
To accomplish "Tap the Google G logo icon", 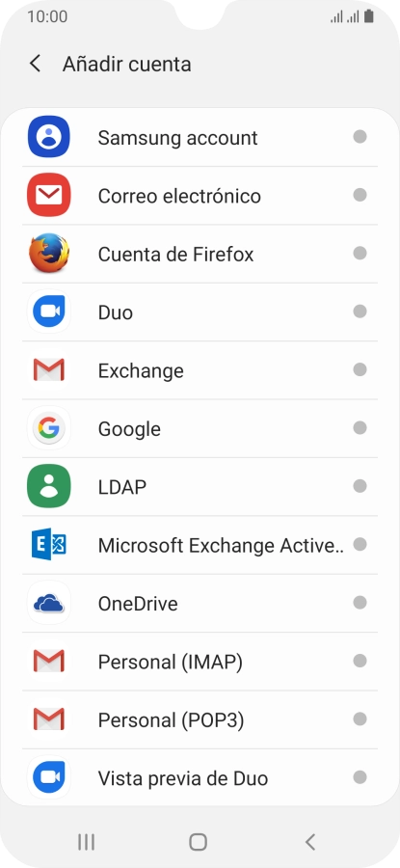I will pos(49,428).
